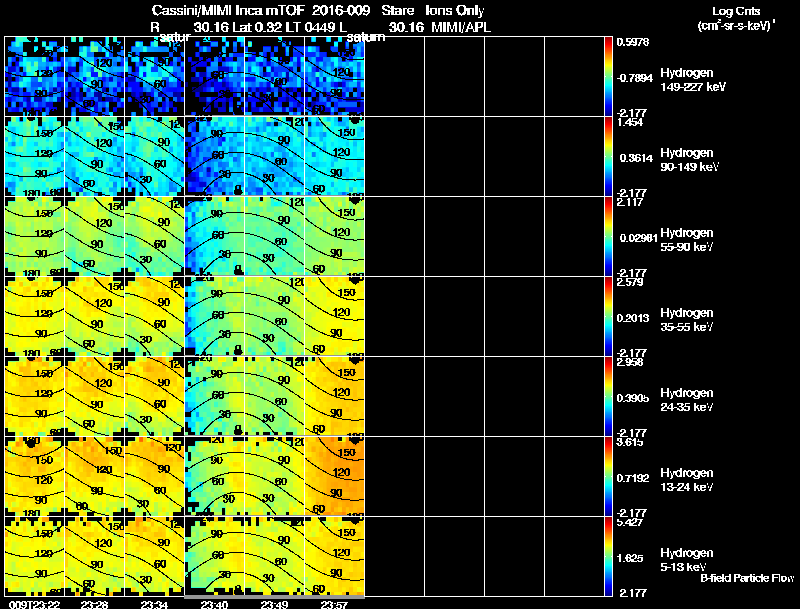
Task: Select the 5-13 keV panel at 23:49
Action: pos(275,556)
